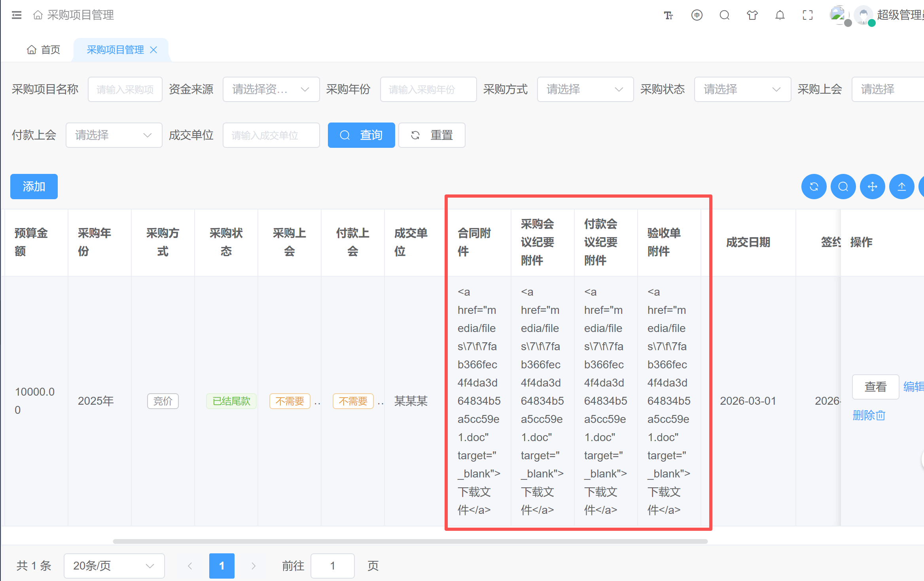Image resolution: width=924 pixels, height=581 pixels.
Task: Open notifications bell icon
Action: 780,15
